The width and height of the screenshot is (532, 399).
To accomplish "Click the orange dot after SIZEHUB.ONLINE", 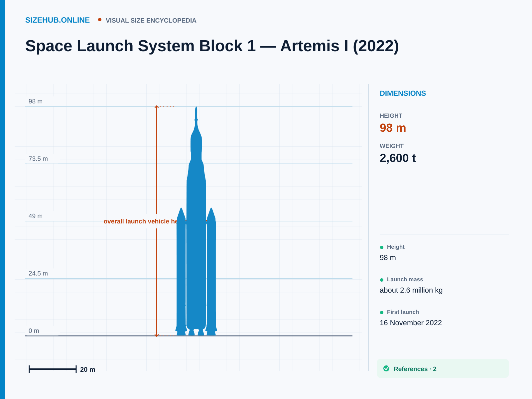I will tap(100, 20).
